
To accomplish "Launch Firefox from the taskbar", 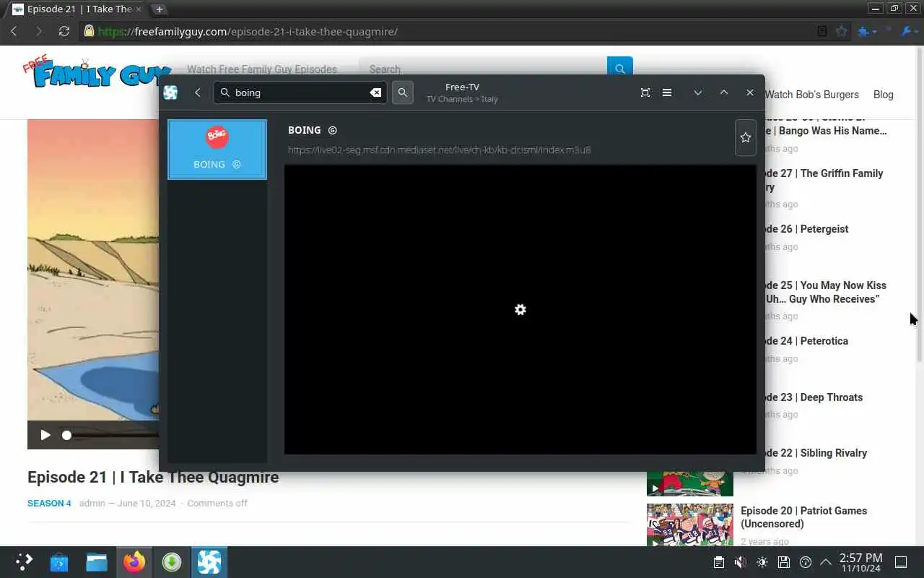I will tap(134, 562).
